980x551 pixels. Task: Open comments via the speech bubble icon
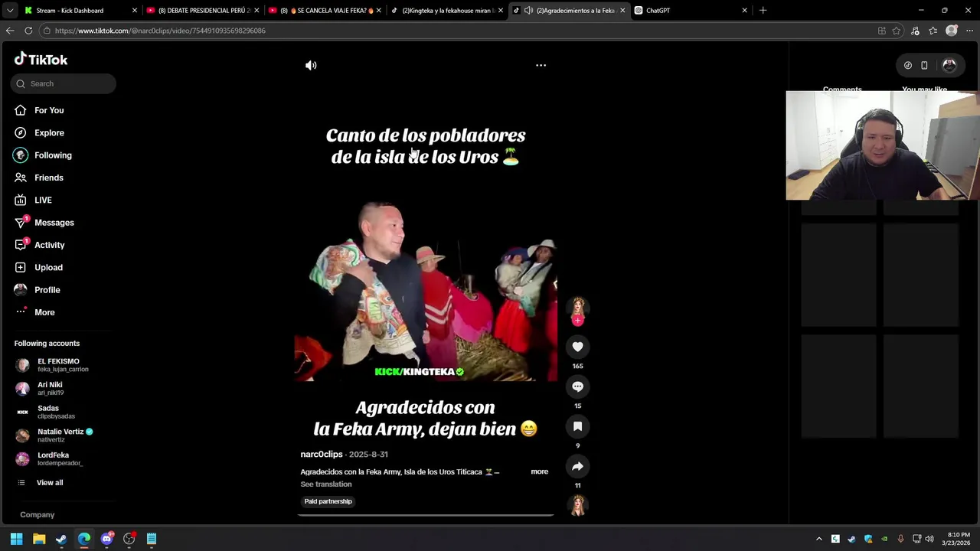(577, 386)
